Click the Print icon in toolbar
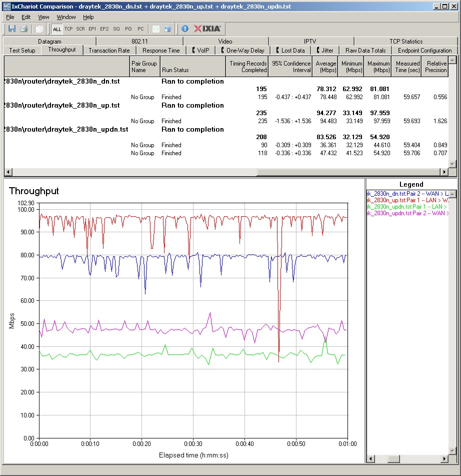Viewport: 461px width, 476px height. [x=23, y=29]
